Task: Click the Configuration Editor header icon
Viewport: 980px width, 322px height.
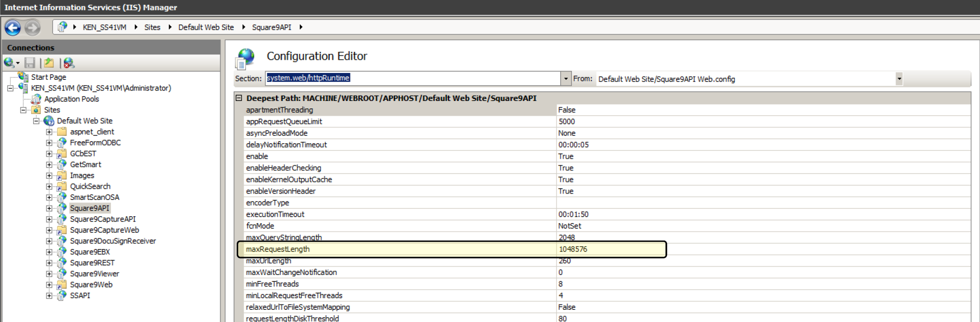Action: coord(245,59)
